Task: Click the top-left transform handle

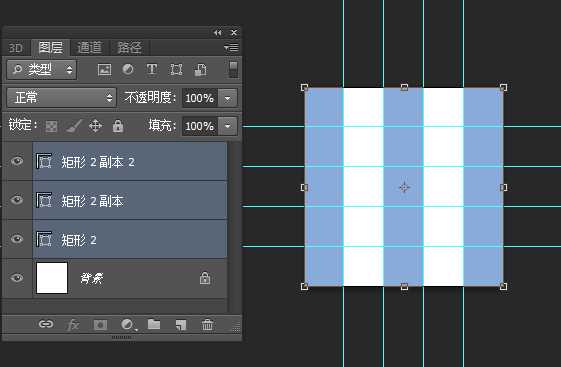Action: pyautogui.click(x=304, y=87)
